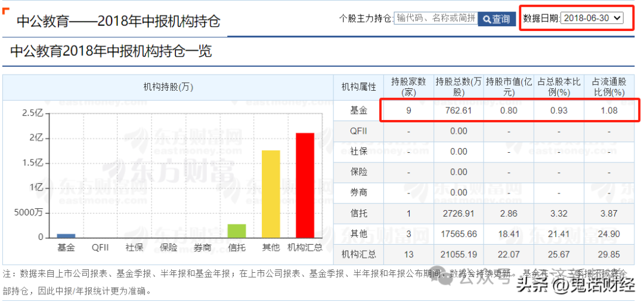Image resolution: width=644 pixels, height=302 pixels.
Task: Click the 持股总数(万股) column header
Action: pyautogui.click(x=459, y=87)
